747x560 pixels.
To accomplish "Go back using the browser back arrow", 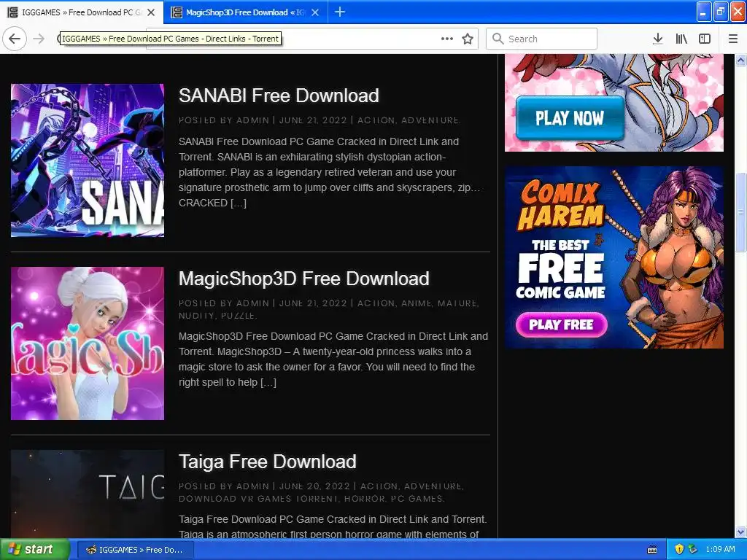I will [x=15, y=39].
